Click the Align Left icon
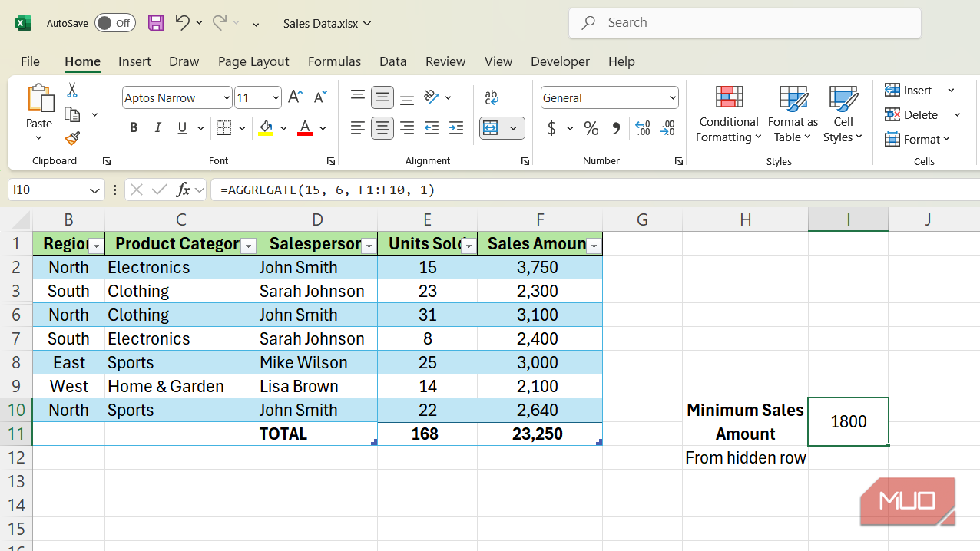980x551 pixels. [x=358, y=128]
